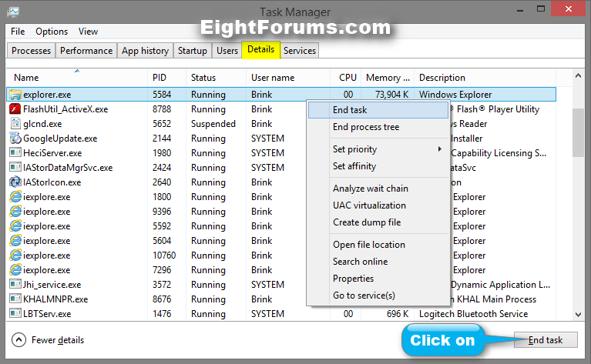
Task: Click the End task button at bottom
Action: coord(546,340)
